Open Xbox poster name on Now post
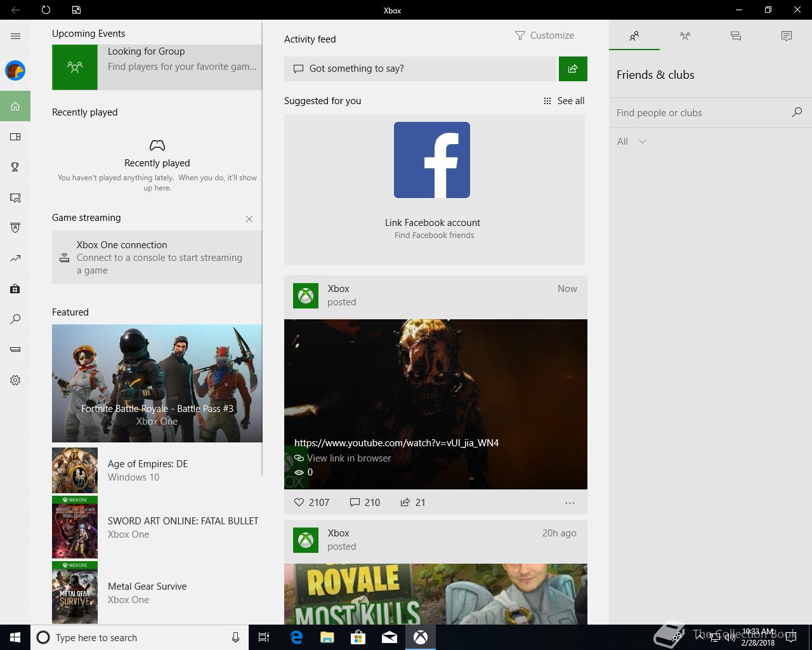 pos(339,289)
